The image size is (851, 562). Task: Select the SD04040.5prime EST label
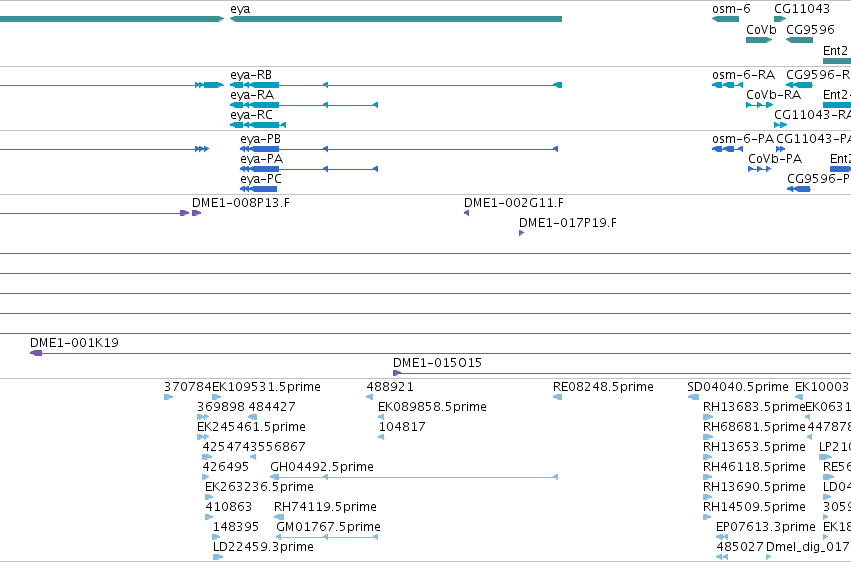(738, 386)
